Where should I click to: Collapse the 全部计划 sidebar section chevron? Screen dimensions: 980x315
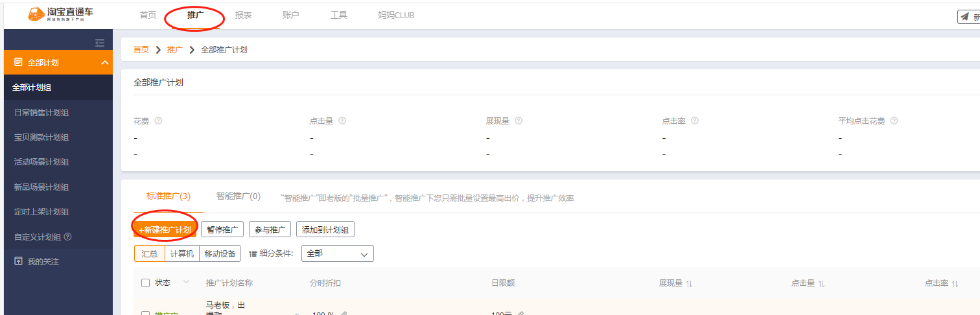click(x=105, y=62)
